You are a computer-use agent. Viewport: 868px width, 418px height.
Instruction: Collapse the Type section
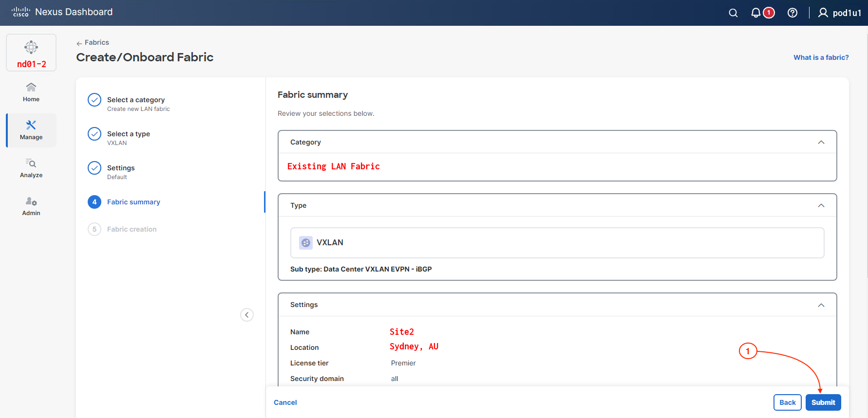(821, 205)
